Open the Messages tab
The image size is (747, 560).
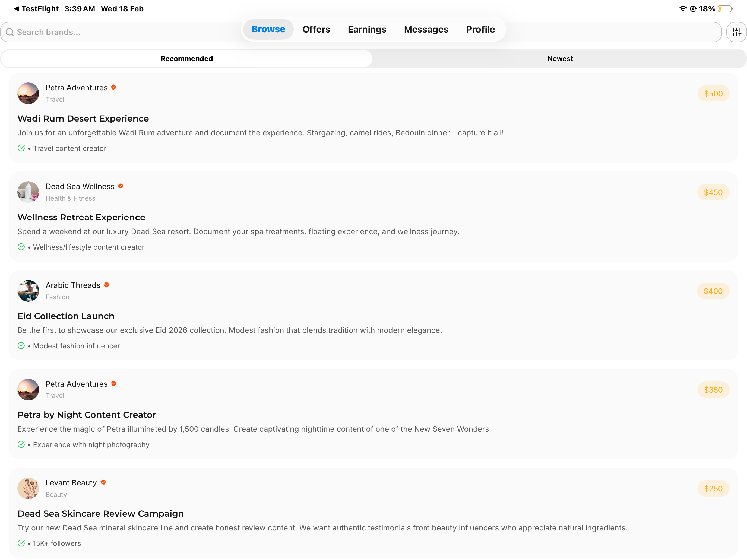(426, 29)
